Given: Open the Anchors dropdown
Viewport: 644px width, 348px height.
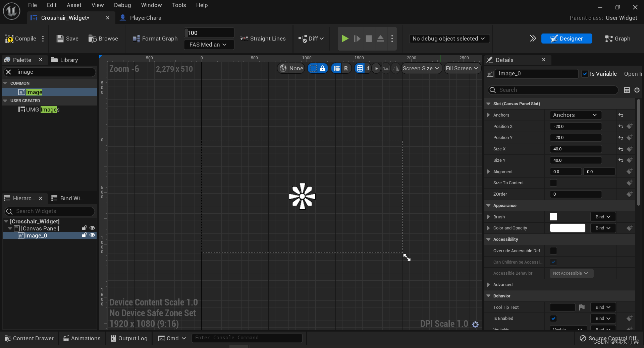Looking at the screenshot, I should coord(575,115).
